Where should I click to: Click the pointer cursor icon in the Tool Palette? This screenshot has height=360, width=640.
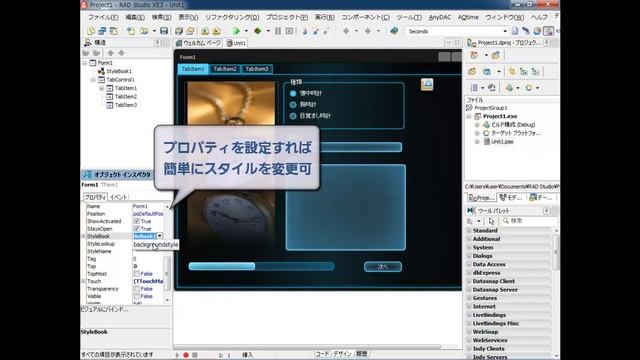(x=491, y=221)
